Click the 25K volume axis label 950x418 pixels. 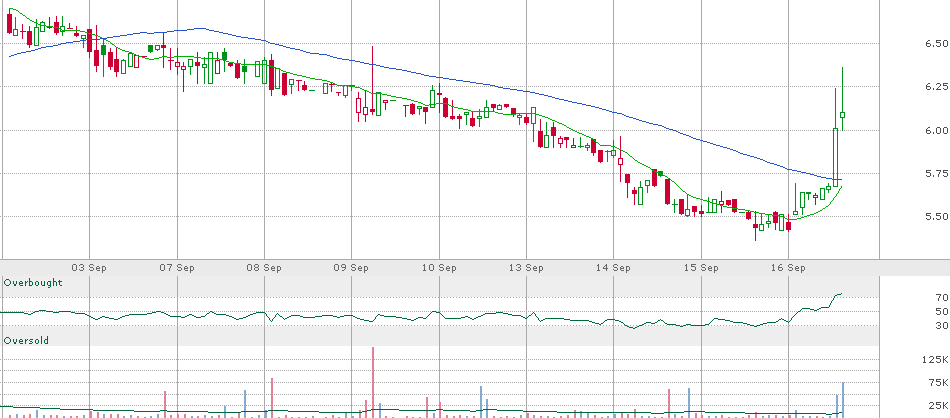pos(939,405)
